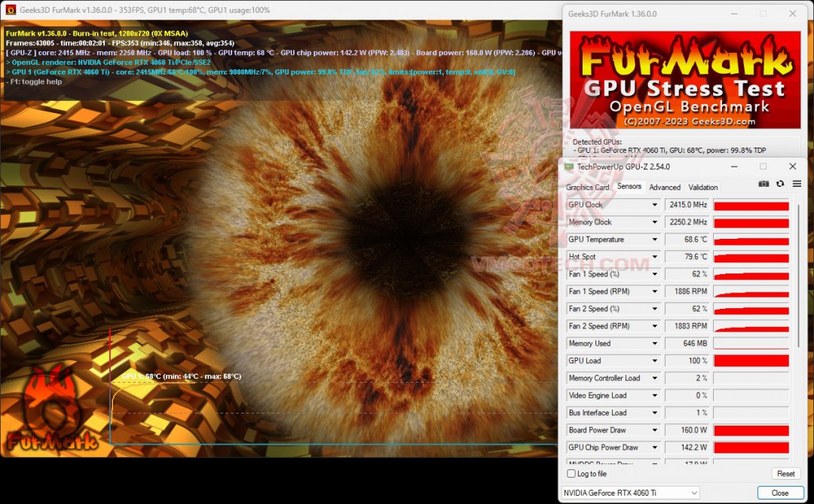The width and height of the screenshot is (814, 504).
Task: Open the GPU Clock sensor dropdown
Action: pyautogui.click(x=655, y=205)
